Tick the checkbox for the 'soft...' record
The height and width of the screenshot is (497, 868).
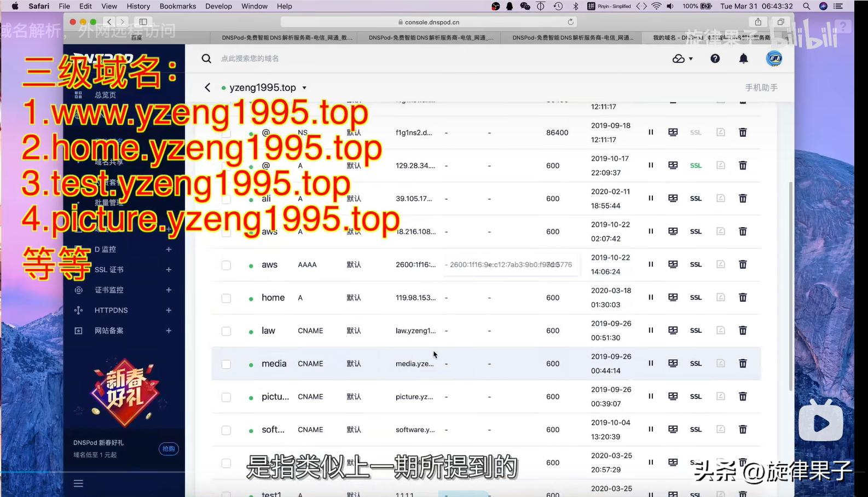[226, 430]
